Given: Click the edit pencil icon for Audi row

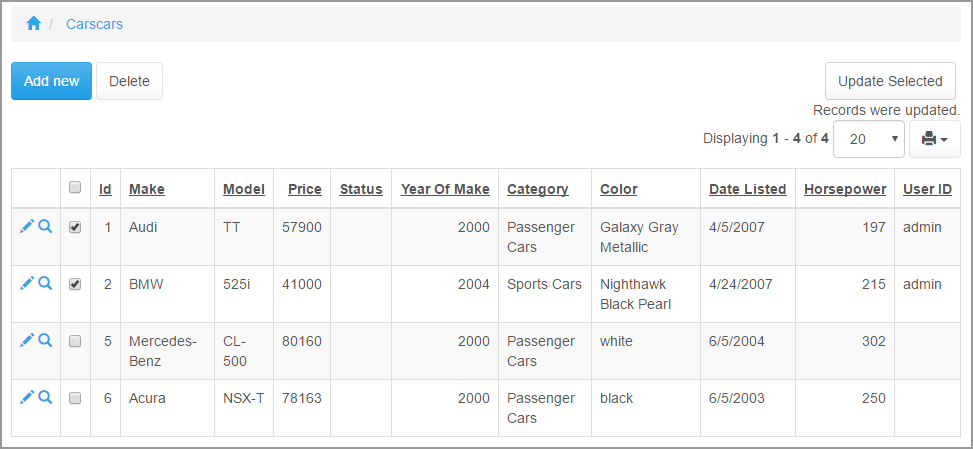Looking at the screenshot, I should [27, 227].
